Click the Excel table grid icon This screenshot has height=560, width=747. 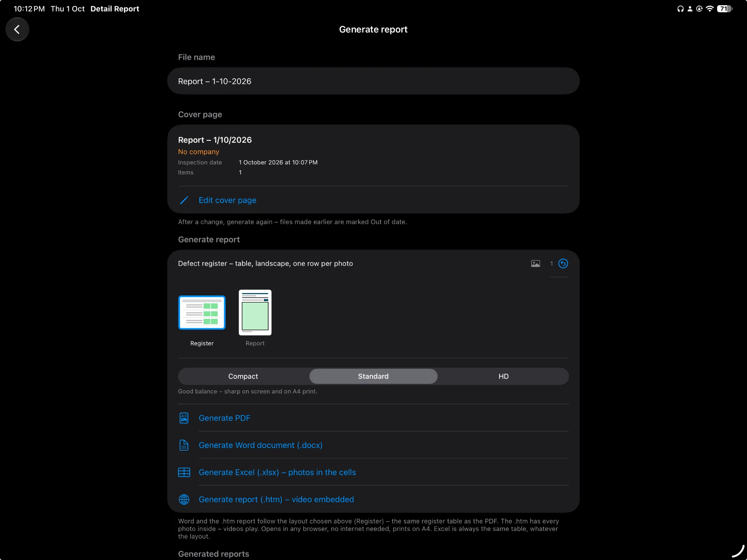click(184, 472)
